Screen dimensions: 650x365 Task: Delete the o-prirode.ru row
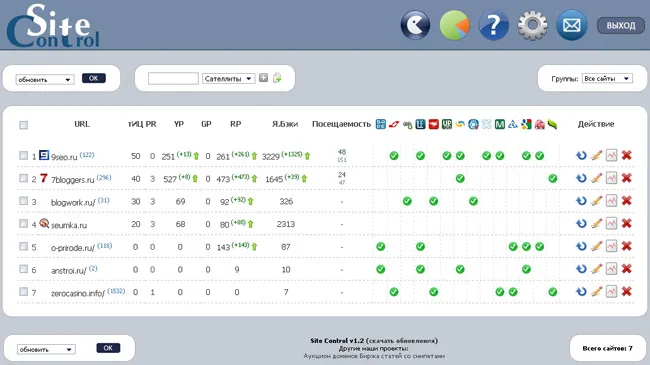(x=627, y=246)
